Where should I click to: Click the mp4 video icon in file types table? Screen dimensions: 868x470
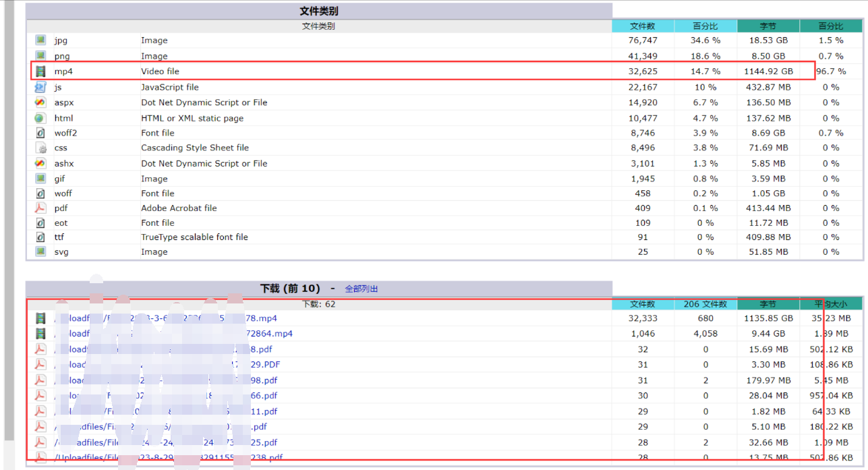point(41,71)
